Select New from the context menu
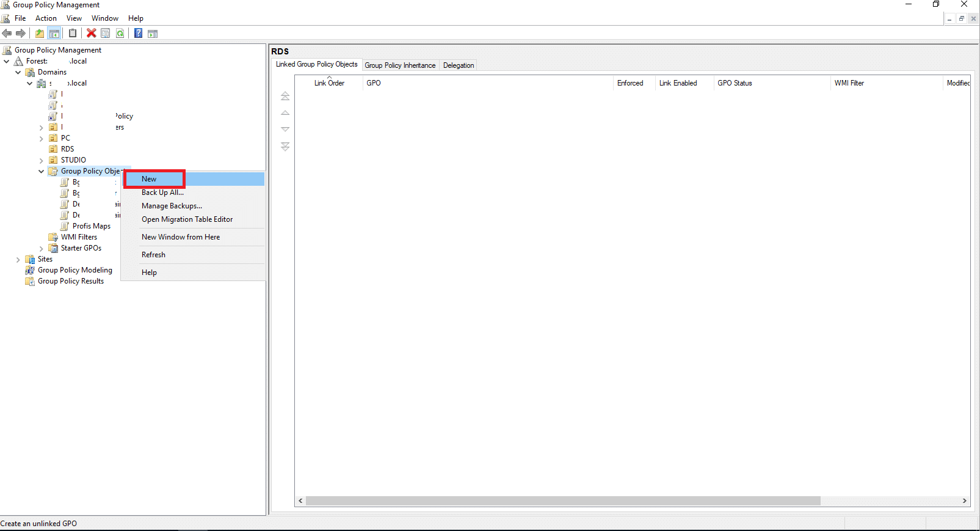This screenshot has width=980, height=531. pyautogui.click(x=150, y=179)
